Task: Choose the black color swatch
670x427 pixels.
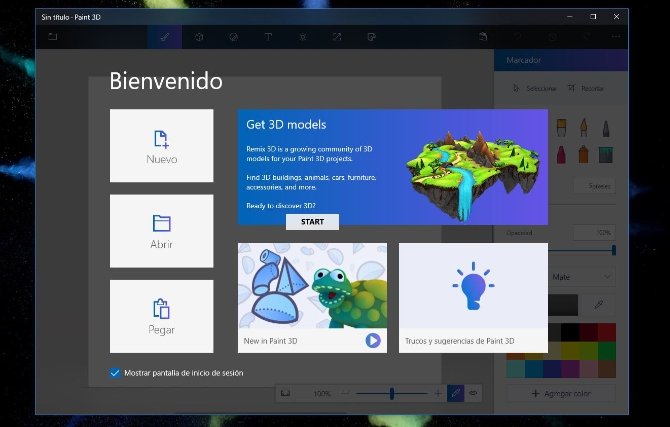Action: point(570,332)
